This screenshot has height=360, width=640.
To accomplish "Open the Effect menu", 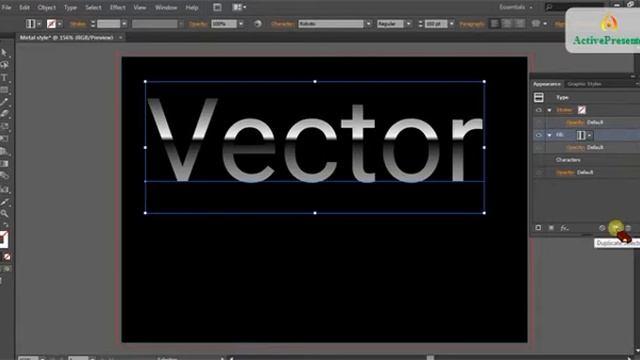I will click(x=118, y=7).
